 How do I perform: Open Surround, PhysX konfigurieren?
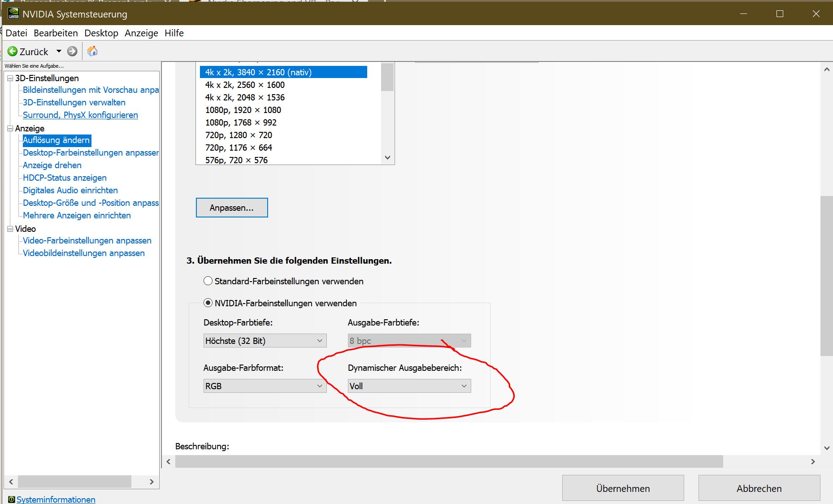pos(80,115)
